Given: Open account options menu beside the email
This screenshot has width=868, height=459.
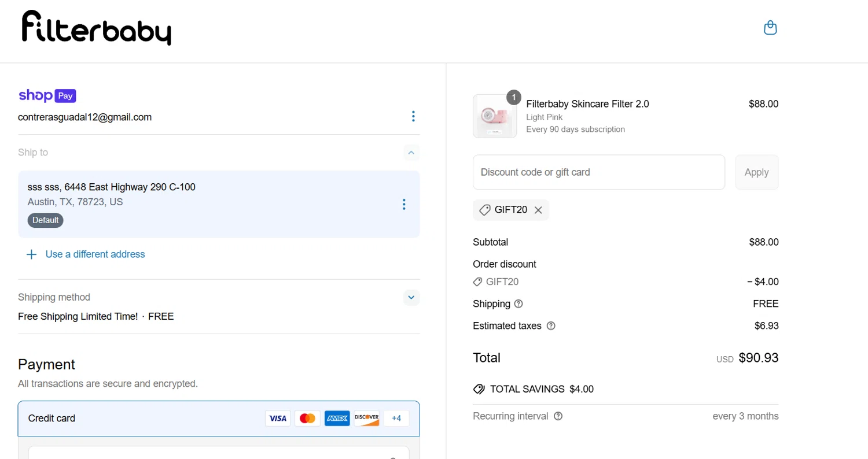Looking at the screenshot, I should 413,116.
